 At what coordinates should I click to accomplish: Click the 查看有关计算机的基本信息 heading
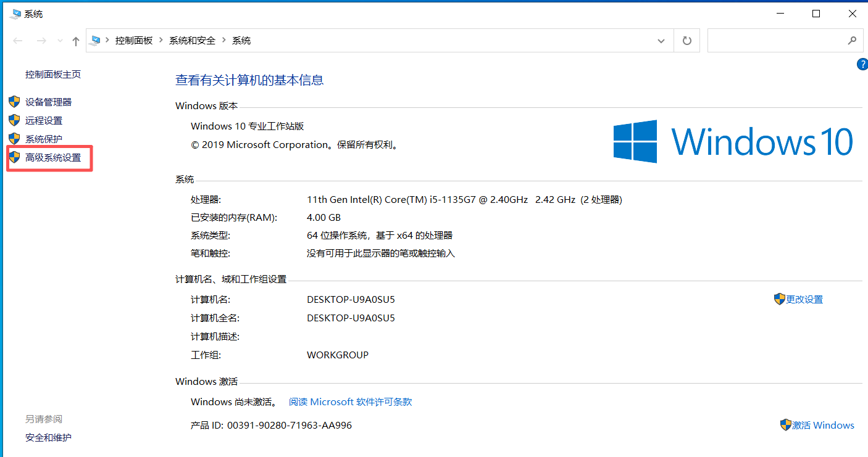click(249, 80)
